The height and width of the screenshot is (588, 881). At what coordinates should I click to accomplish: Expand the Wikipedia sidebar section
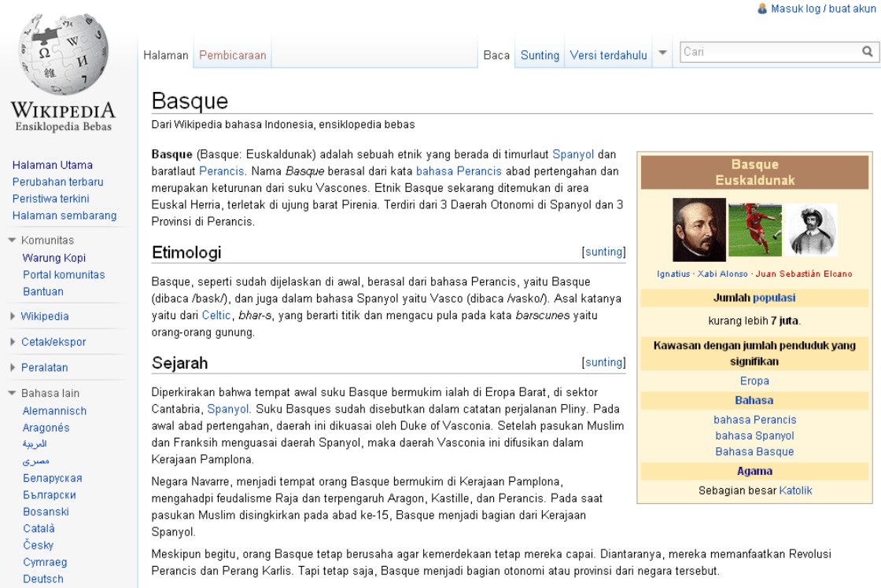point(13,316)
